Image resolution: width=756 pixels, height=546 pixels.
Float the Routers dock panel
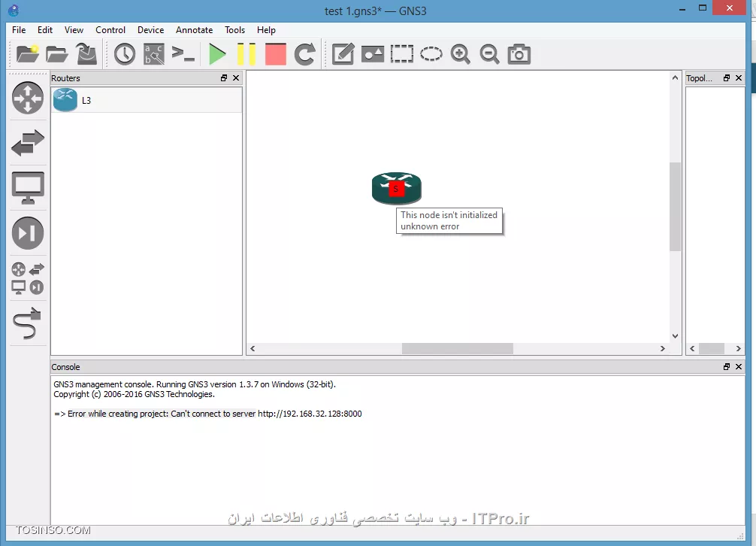224,77
